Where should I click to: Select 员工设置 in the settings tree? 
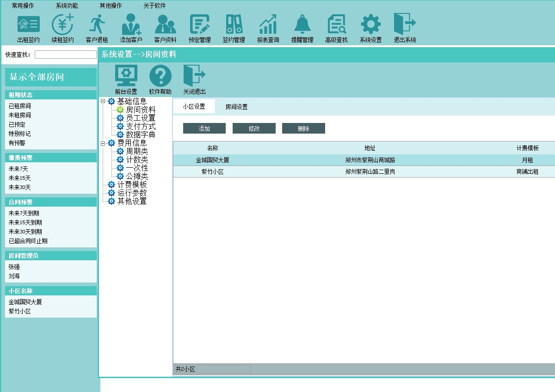141,118
